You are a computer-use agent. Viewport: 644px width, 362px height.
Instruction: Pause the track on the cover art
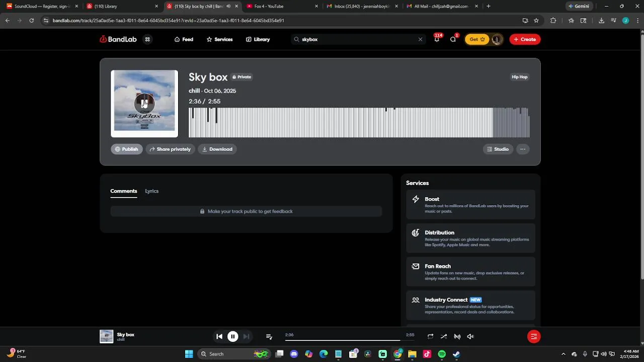pyautogui.click(x=144, y=104)
